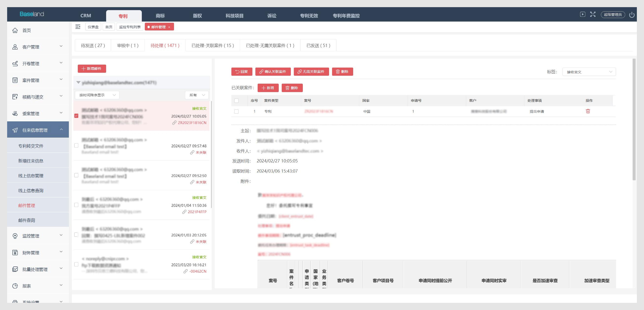Click unlinked icon on 20:12:05 email
This screenshot has height=310, width=644.
pyautogui.click(x=192, y=242)
